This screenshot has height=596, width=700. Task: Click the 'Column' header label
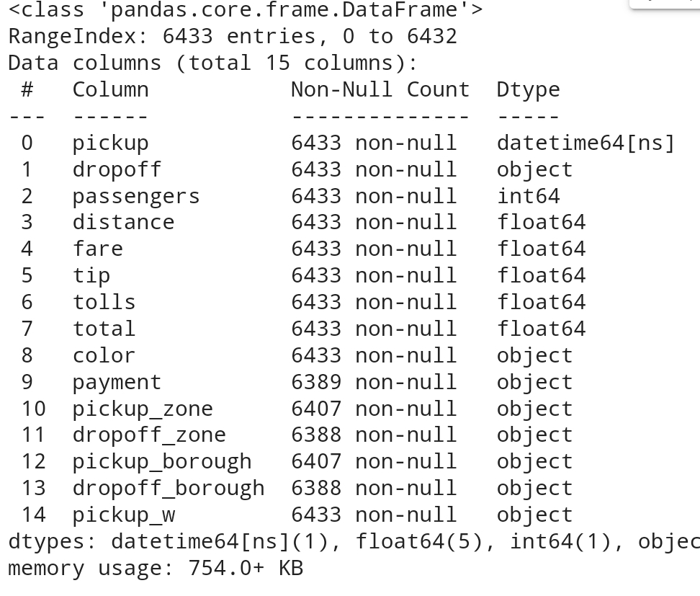(111, 89)
